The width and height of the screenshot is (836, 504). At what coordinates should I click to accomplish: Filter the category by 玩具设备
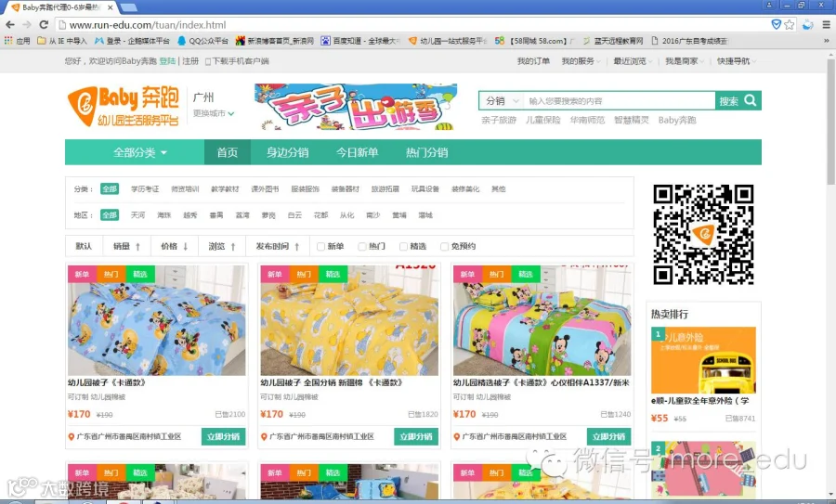pyautogui.click(x=425, y=188)
